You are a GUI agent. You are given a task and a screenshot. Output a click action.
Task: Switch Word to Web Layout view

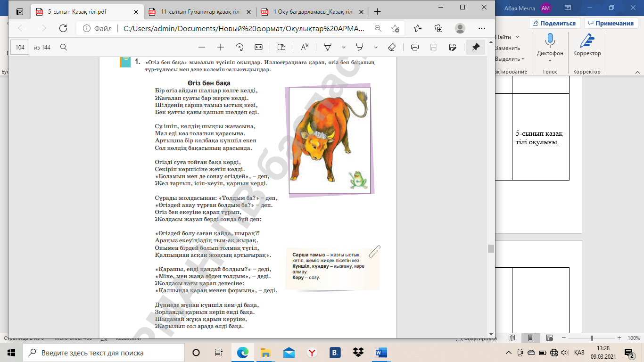[549, 338]
